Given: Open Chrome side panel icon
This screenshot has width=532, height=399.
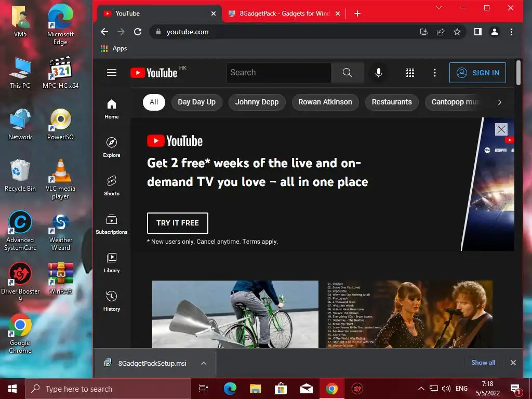Looking at the screenshot, I should 478,32.
